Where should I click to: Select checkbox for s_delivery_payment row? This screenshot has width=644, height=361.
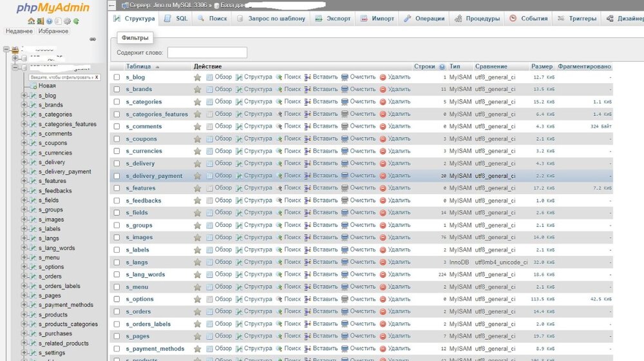tap(117, 176)
